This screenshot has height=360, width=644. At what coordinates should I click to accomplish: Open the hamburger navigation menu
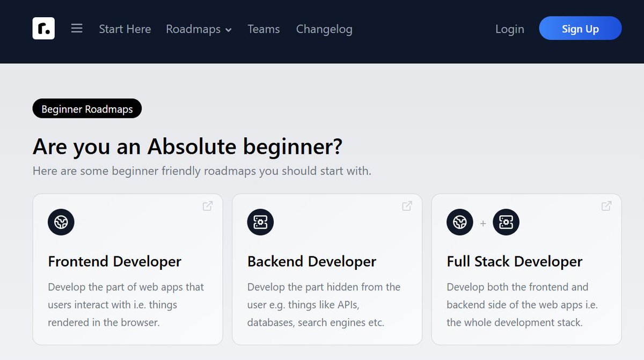click(77, 29)
